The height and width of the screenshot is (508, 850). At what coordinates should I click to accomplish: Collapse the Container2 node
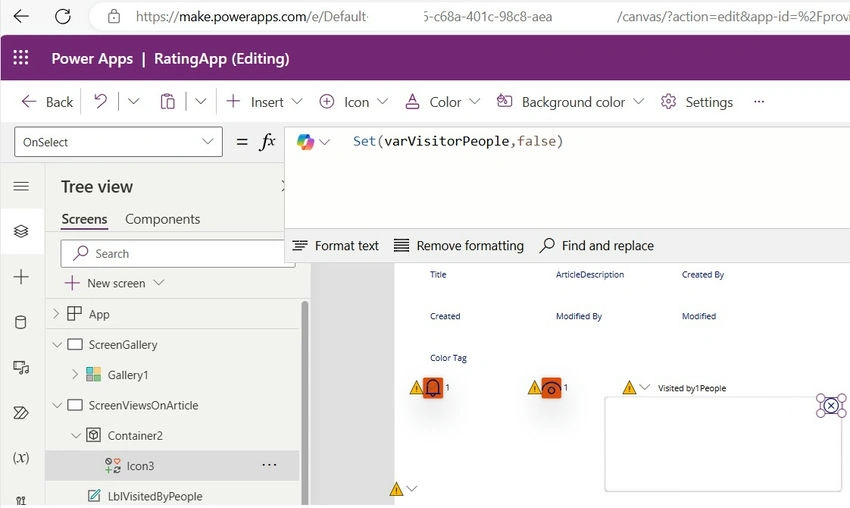(76, 435)
